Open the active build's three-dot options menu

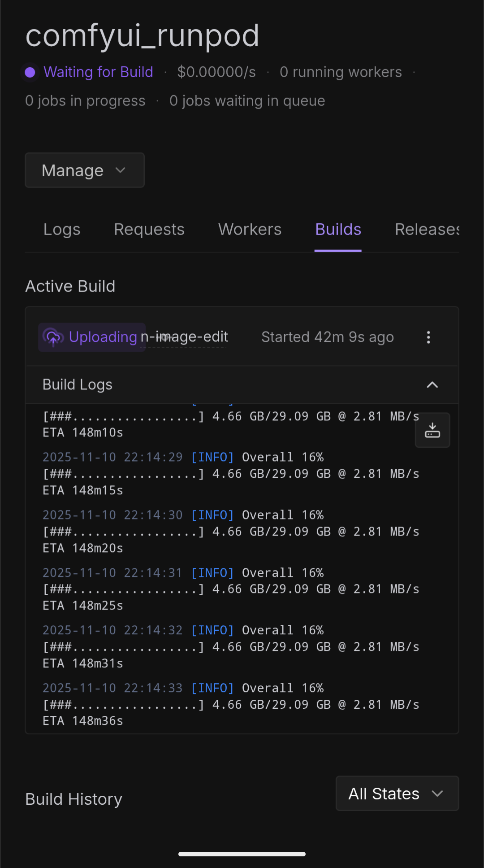(x=428, y=337)
